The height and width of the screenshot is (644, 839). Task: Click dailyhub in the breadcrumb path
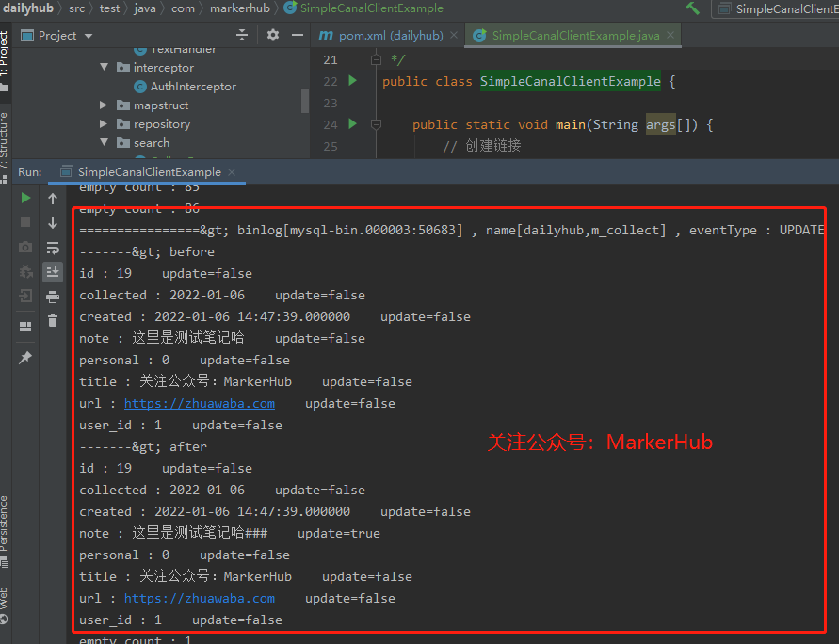pos(28,8)
